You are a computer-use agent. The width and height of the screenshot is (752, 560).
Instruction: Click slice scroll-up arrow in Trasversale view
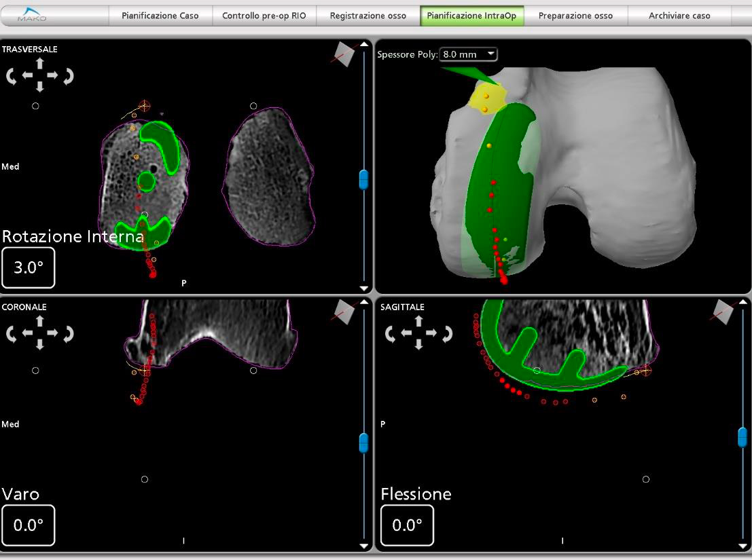pos(364,45)
